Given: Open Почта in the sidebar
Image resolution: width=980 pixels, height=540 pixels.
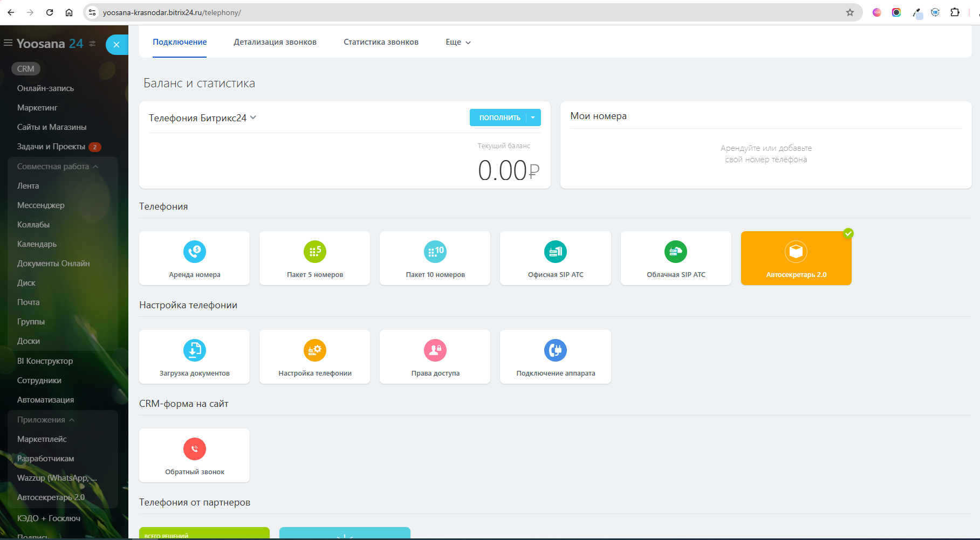Looking at the screenshot, I should pyautogui.click(x=28, y=302).
